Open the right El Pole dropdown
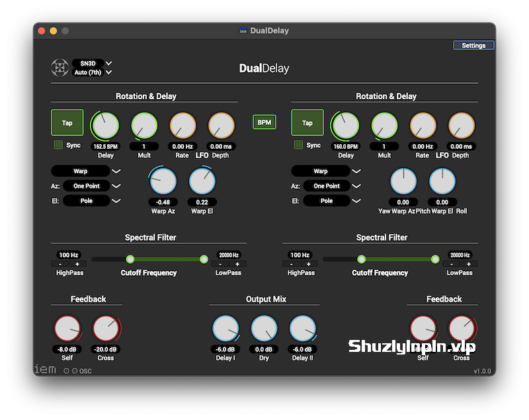This screenshot has height=420, width=529. point(332,200)
